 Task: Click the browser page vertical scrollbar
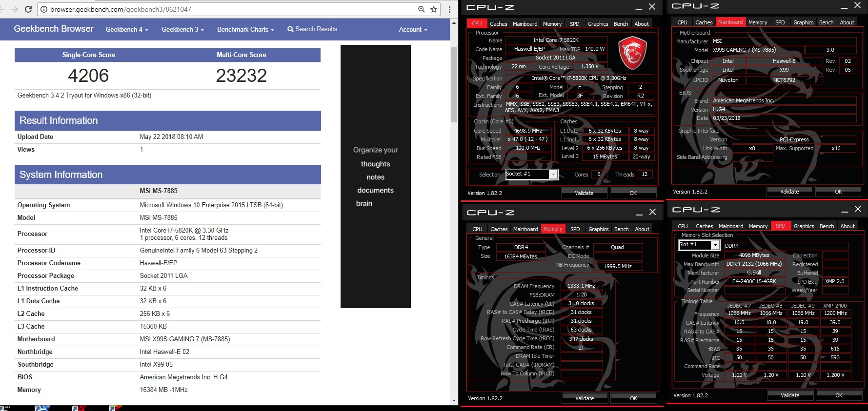click(454, 85)
